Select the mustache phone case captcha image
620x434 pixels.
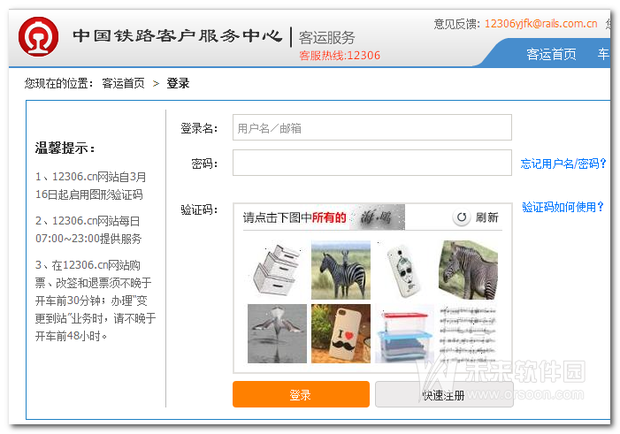click(x=341, y=334)
